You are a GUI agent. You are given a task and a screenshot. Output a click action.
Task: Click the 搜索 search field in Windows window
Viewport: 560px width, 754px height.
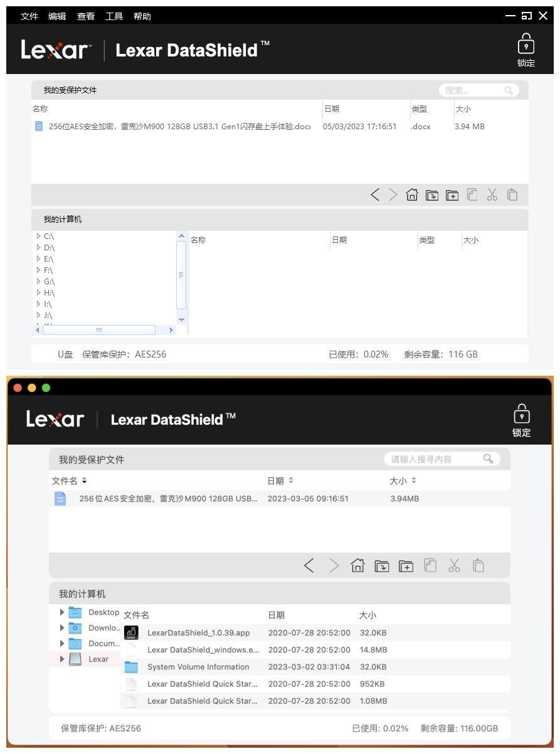[479, 90]
